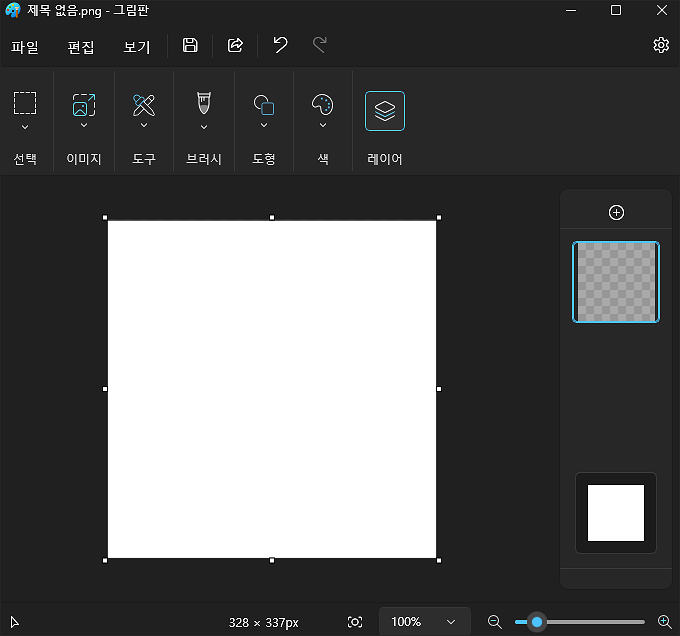Image resolution: width=680 pixels, height=636 pixels.
Task: Expand the 색 dropdown chevron
Action: click(x=323, y=125)
